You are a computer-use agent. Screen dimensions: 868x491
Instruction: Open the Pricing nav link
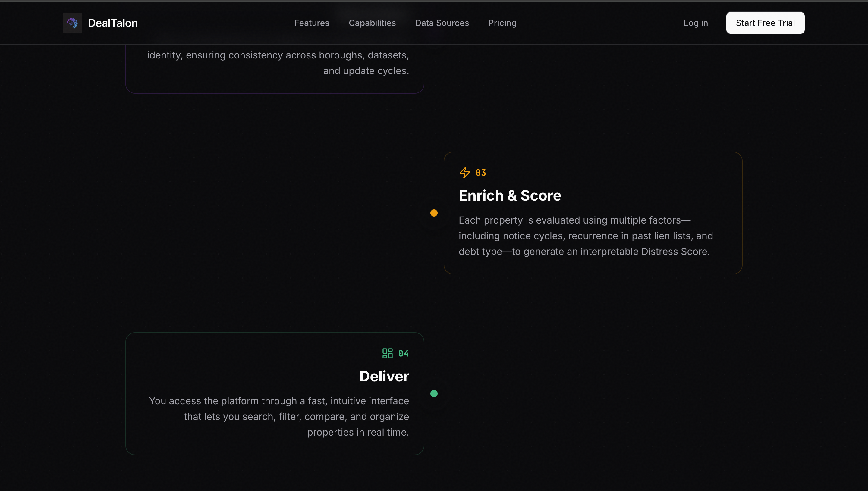click(x=502, y=23)
